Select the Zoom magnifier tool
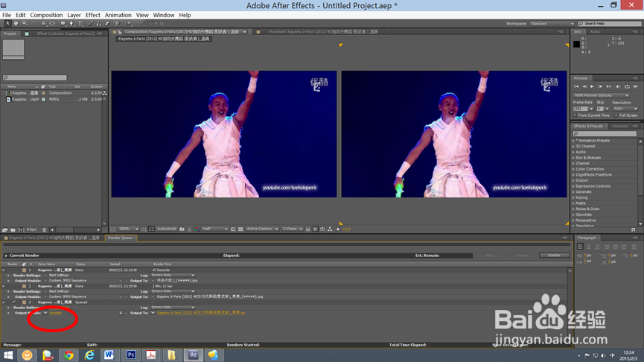Viewport: 644px width, 362px height. 25,23
